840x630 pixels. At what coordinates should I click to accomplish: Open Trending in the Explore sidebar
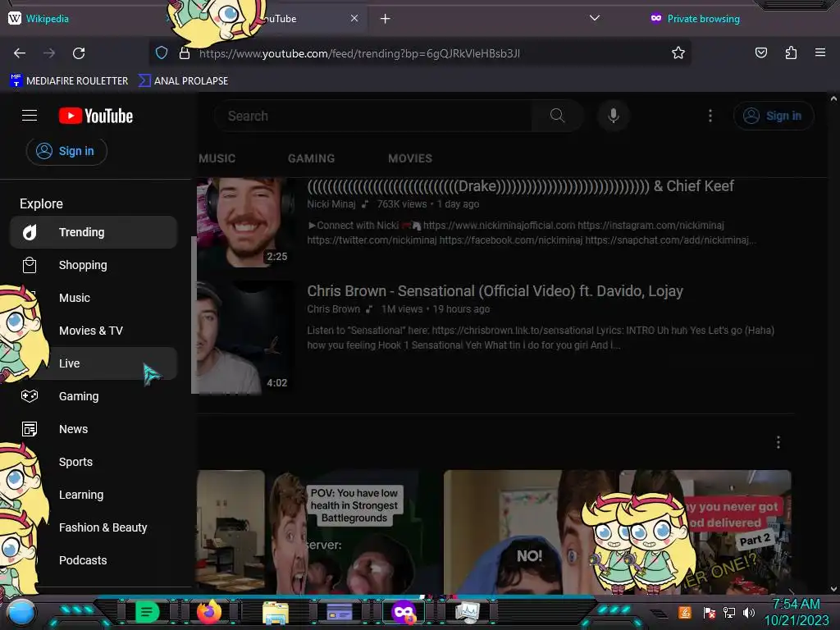pyautogui.click(x=94, y=232)
